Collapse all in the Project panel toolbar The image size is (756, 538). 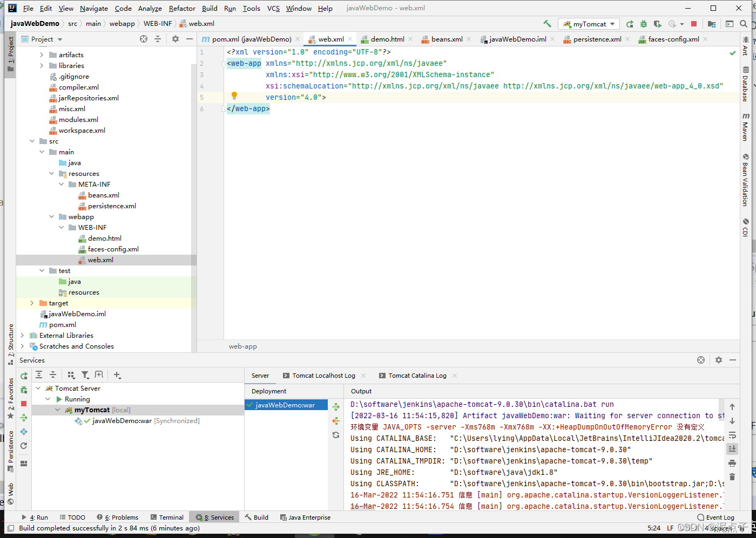[158, 39]
